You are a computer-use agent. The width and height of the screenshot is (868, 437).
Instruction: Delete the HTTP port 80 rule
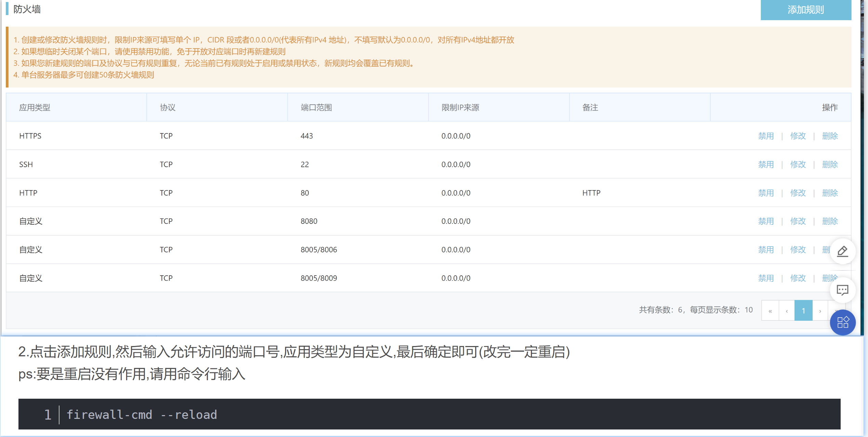tap(830, 193)
